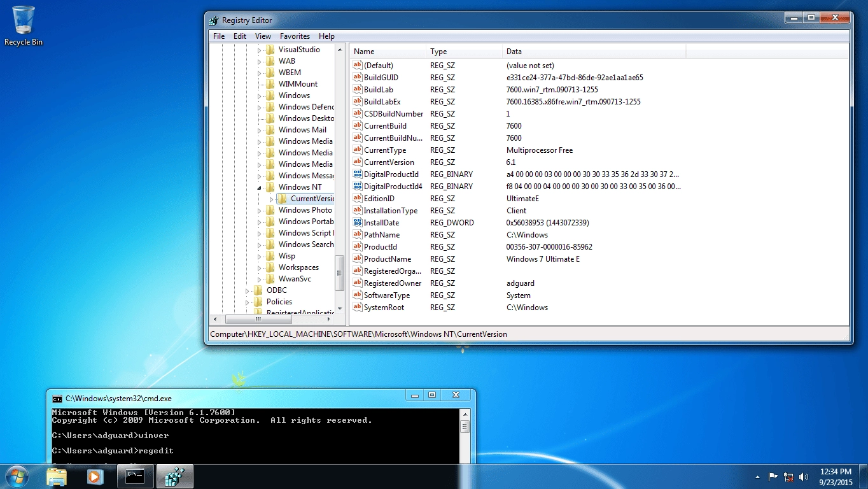Click the Policies folder icon
This screenshot has height=489, width=868.
(x=258, y=302)
